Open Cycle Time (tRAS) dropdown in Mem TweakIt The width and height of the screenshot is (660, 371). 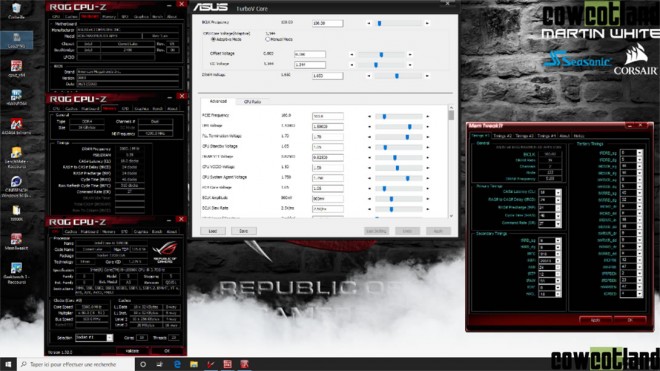point(558,216)
